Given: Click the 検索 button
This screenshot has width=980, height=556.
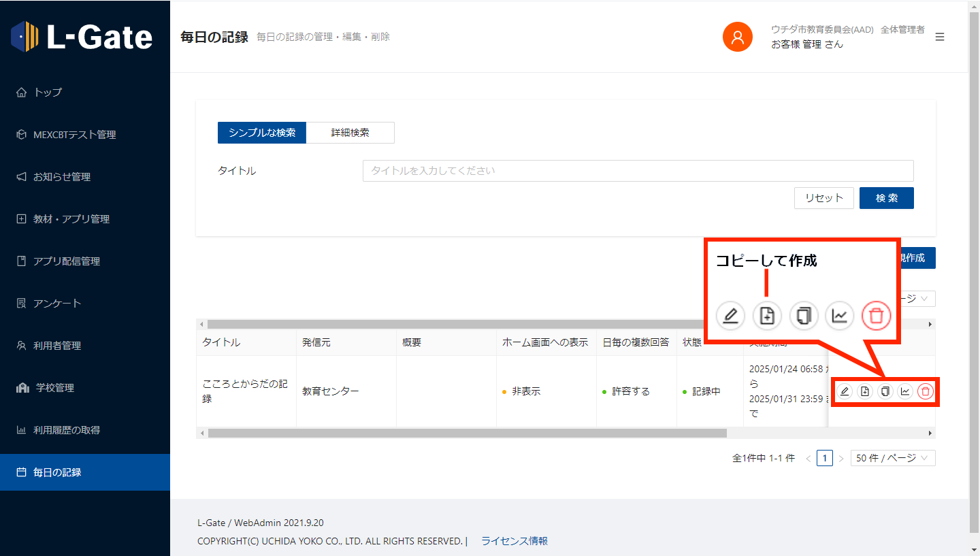Looking at the screenshot, I should [x=886, y=198].
